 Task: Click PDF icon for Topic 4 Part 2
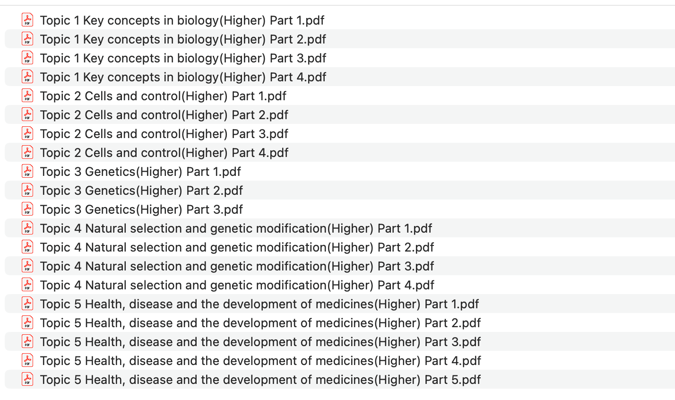[x=28, y=247]
